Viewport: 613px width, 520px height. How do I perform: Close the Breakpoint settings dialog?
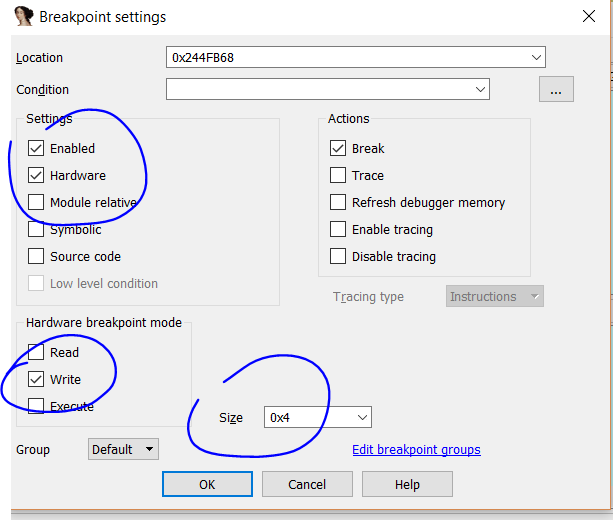click(x=588, y=17)
